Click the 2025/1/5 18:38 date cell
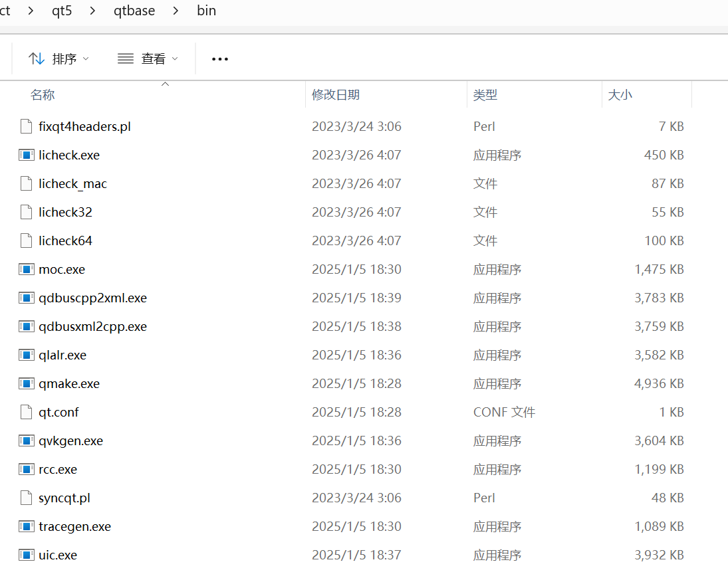This screenshot has height=586, width=728. (x=356, y=327)
